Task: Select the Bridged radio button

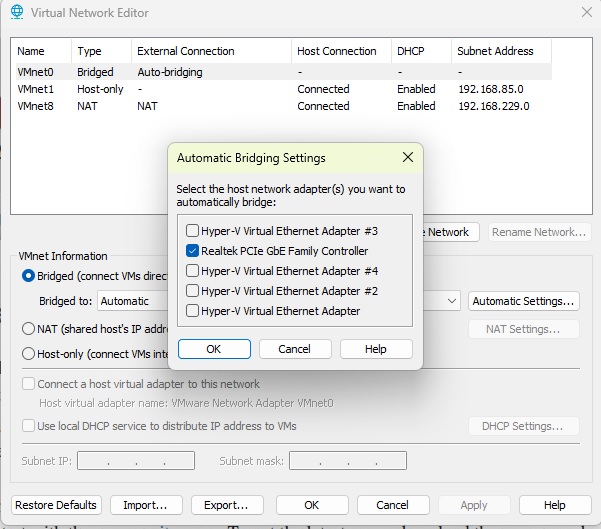Action: click(x=29, y=275)
